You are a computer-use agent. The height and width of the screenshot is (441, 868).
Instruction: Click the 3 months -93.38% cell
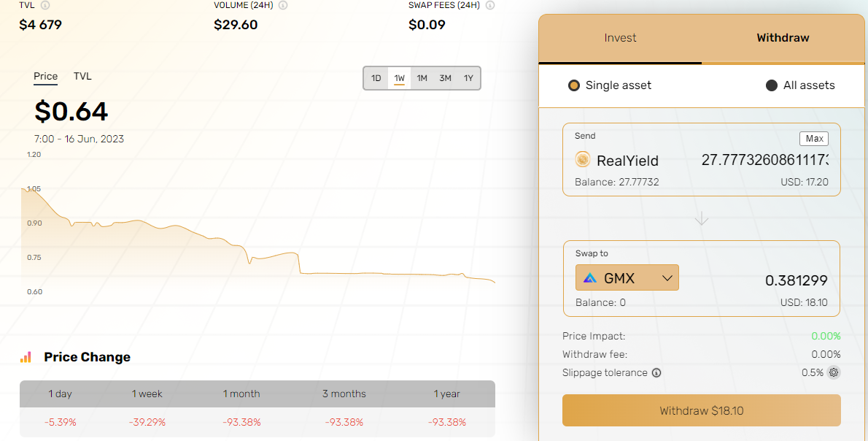click(x=344, y=422)
